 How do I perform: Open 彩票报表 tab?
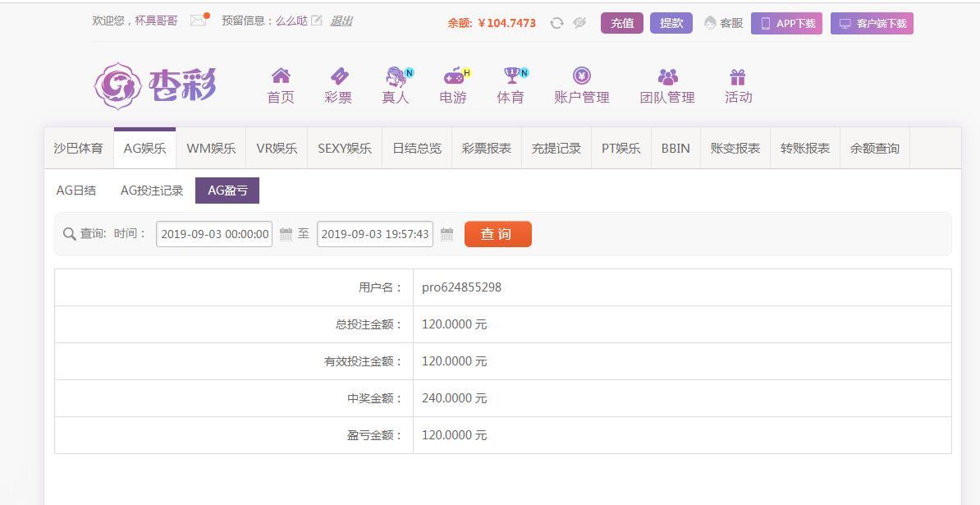487,148
